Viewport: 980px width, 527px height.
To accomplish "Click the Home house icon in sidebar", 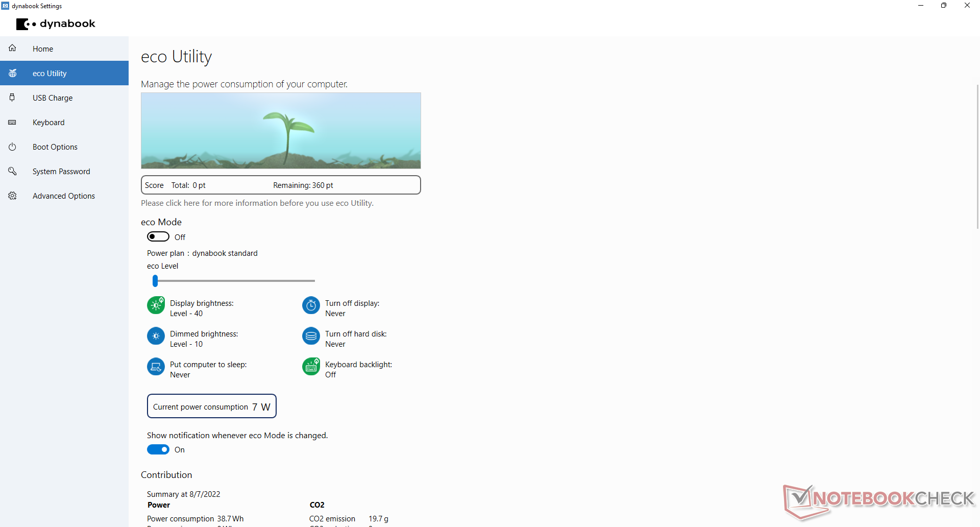I will click(12, 49).
